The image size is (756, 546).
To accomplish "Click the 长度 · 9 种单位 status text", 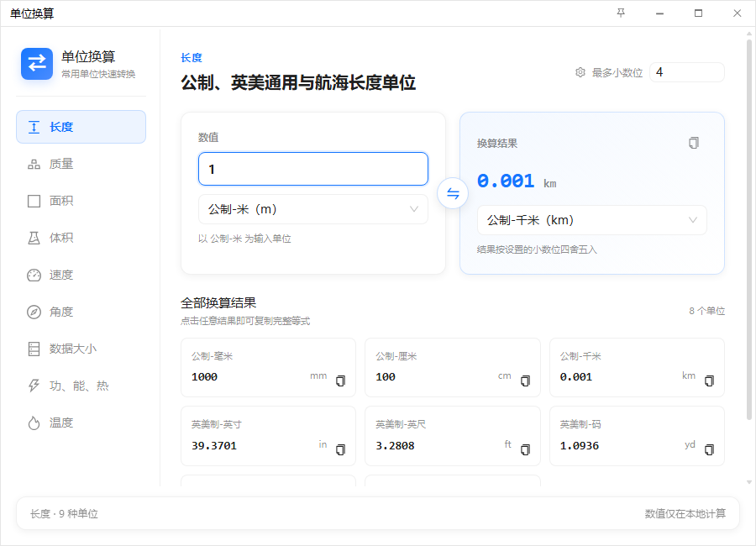I will pos(64,514).
